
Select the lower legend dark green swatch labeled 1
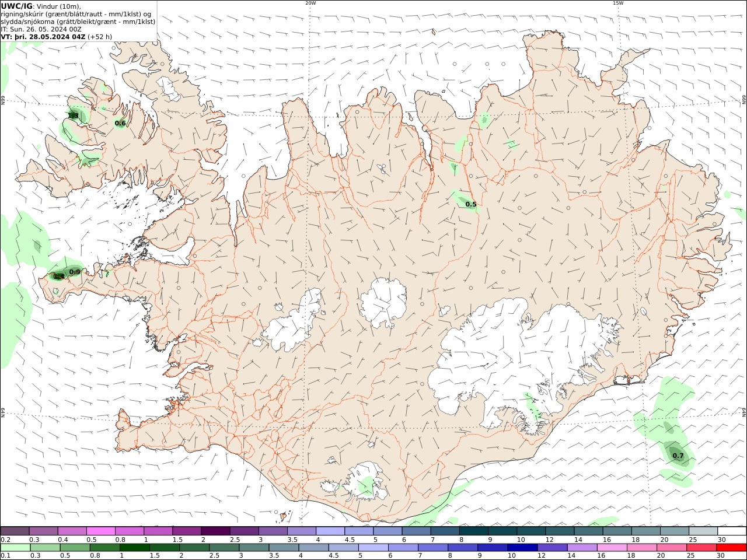tap(135, 547)
